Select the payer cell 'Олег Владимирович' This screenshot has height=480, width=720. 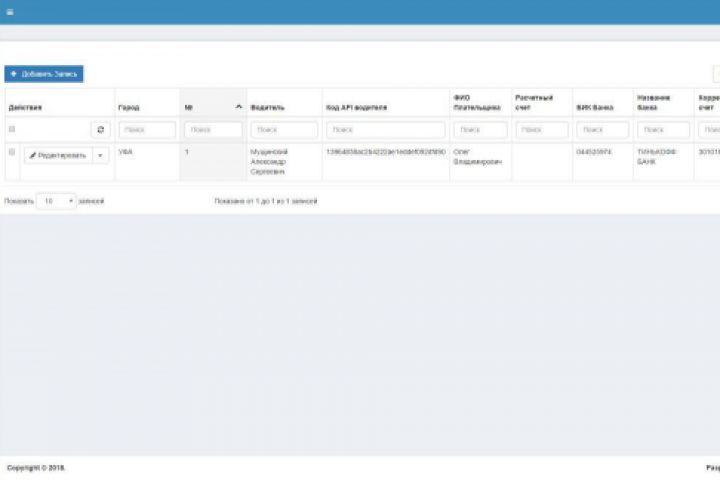tap(480, 162)
